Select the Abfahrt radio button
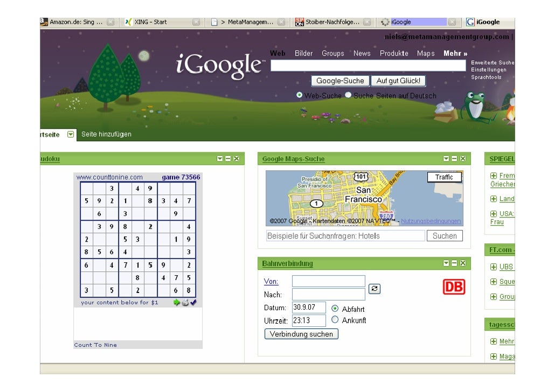 (335, 308)
